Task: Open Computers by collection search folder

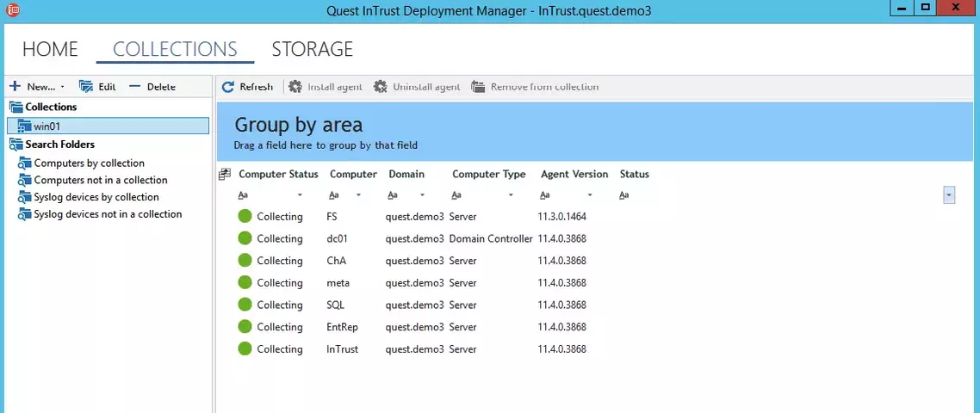Action: pyautogui.click(x=90, y=163)
